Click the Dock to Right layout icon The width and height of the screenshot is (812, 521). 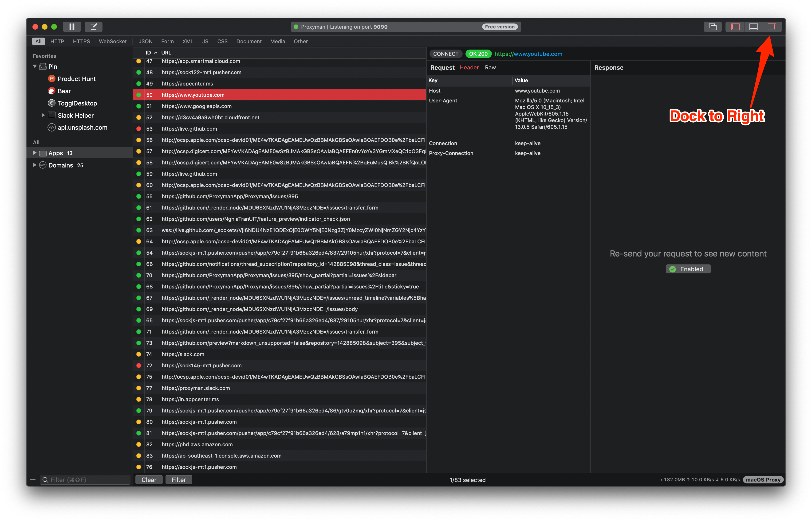pos(772,27)
